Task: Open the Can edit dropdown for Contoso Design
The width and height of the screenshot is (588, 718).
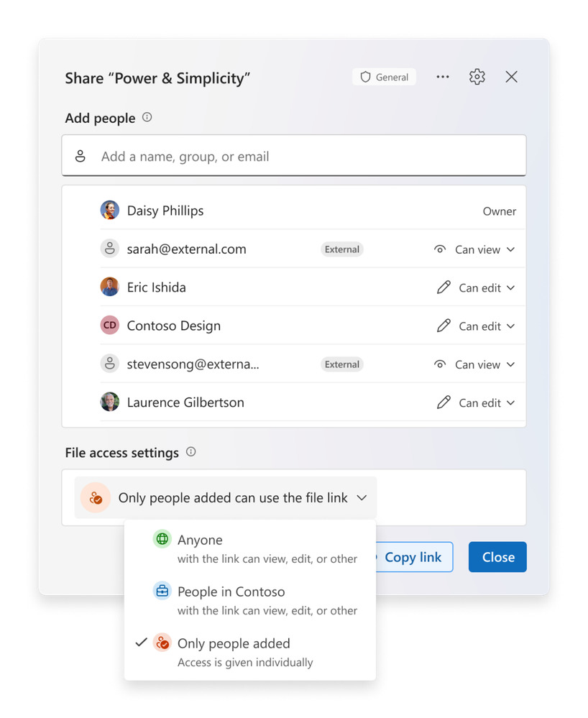Action: [x=477, y=326]
